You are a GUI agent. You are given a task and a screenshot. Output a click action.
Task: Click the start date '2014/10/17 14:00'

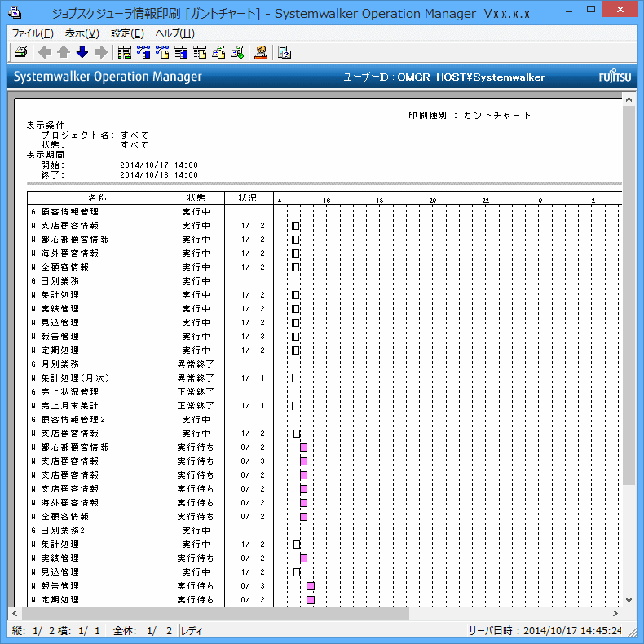pos(159,165)
